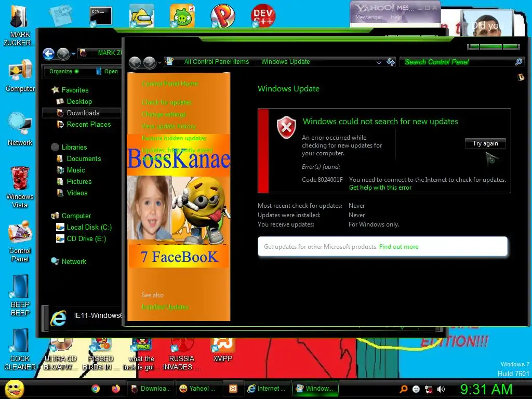Open RUSSIA INVADES desktop shortcut
The width and height of the screenshot is (532, 399).
[182, 354]
